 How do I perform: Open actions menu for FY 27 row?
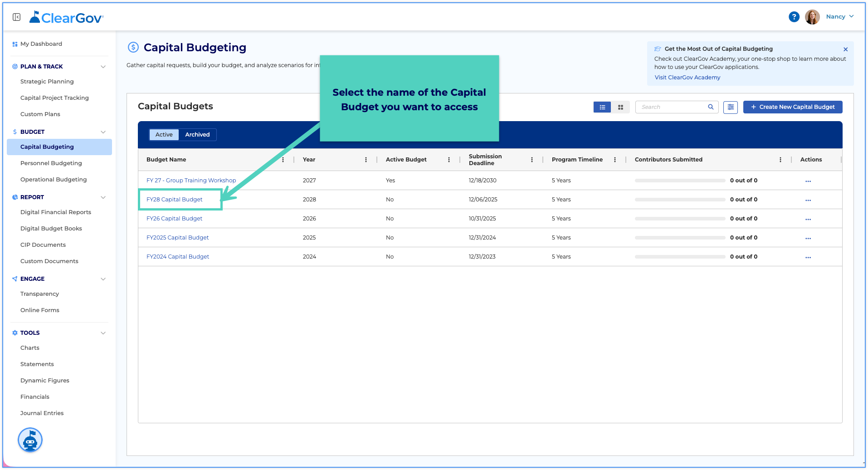click(808, 181)
